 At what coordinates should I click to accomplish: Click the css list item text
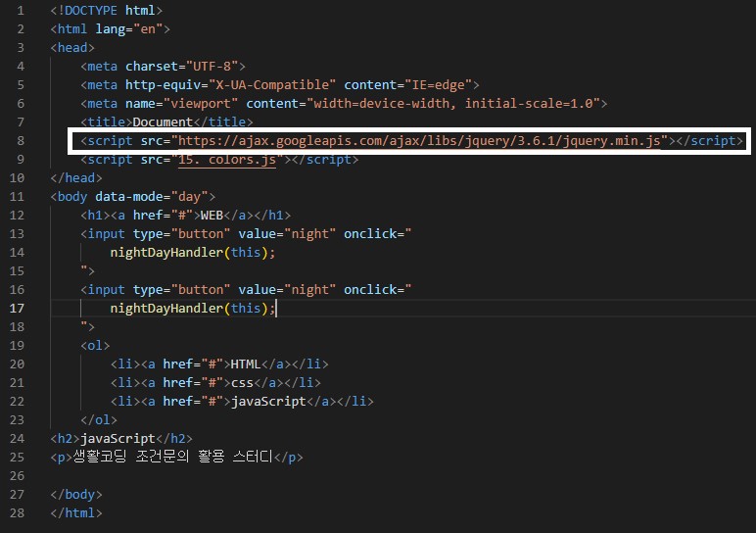coord(242,383)
